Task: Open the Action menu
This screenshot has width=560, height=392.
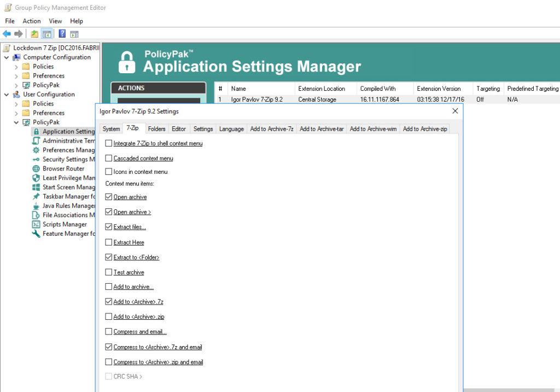Action: click(x=31, y=21)
